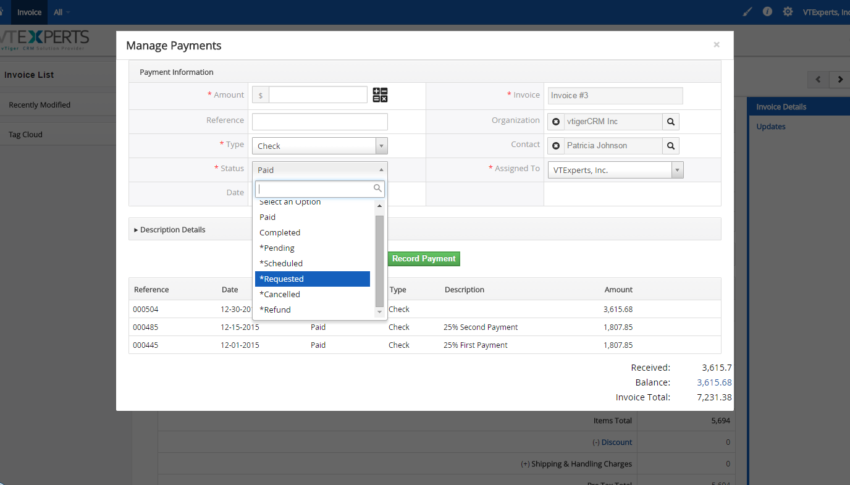Open the settings gear in top bar
850x485 pixels.
coord(788,11)
